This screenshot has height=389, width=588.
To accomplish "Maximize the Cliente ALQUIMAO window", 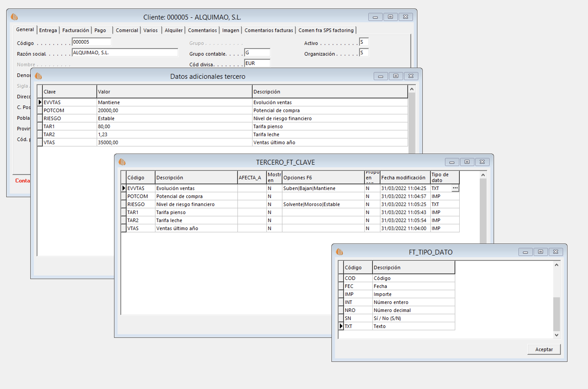I will [390, 17].
